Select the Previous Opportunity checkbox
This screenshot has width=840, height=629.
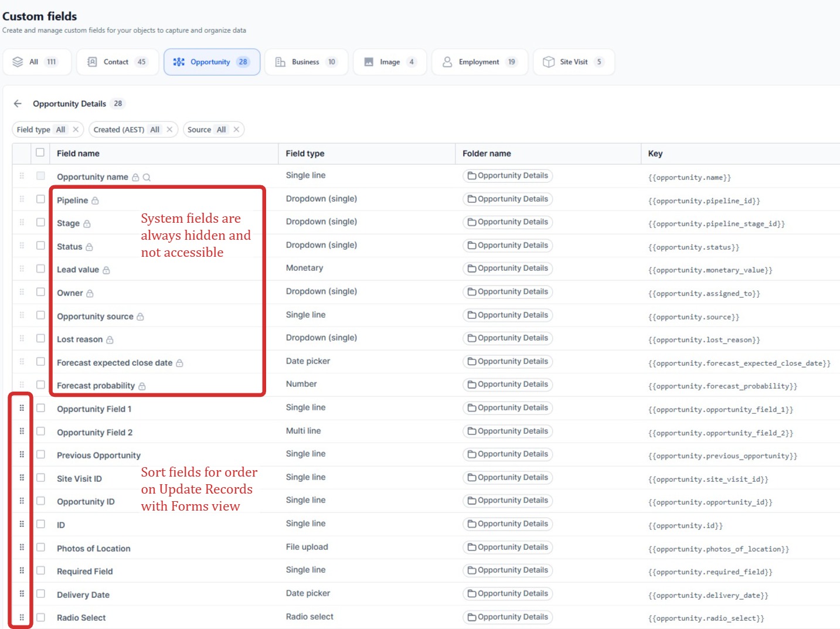(x=40, y=454)
